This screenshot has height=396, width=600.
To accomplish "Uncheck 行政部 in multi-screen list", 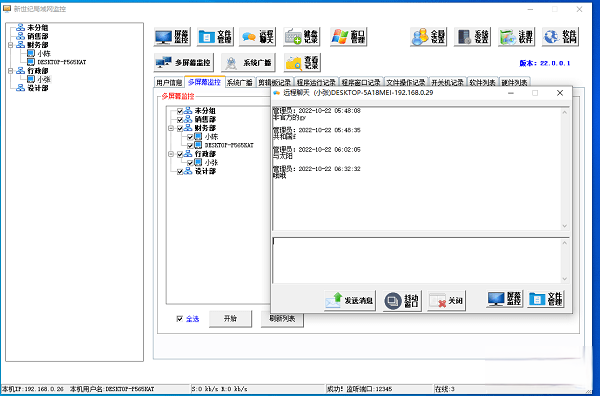I will coord(180,154).
